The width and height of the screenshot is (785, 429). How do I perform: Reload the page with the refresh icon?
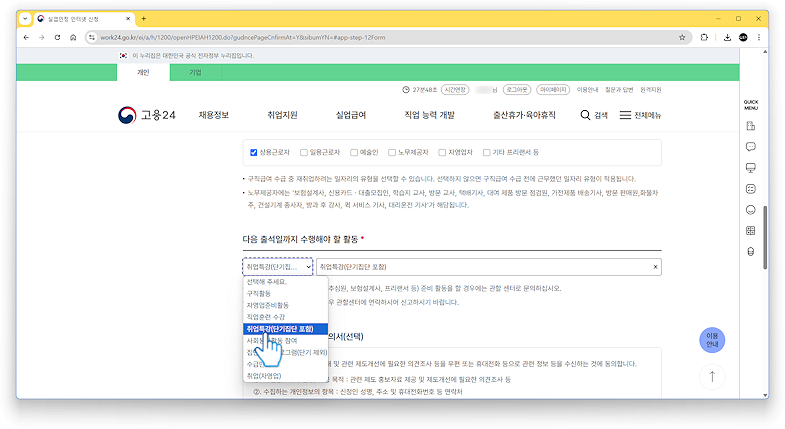[x=58, y=38]
